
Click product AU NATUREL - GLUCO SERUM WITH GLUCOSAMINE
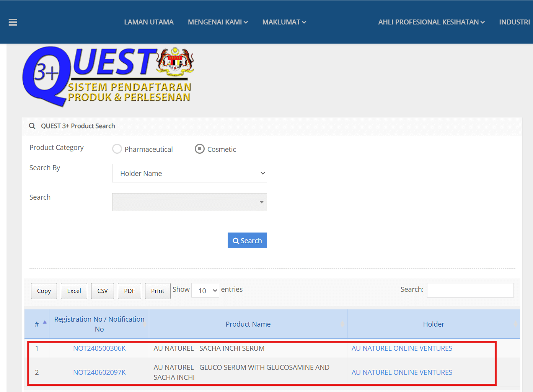pos(241,372)
